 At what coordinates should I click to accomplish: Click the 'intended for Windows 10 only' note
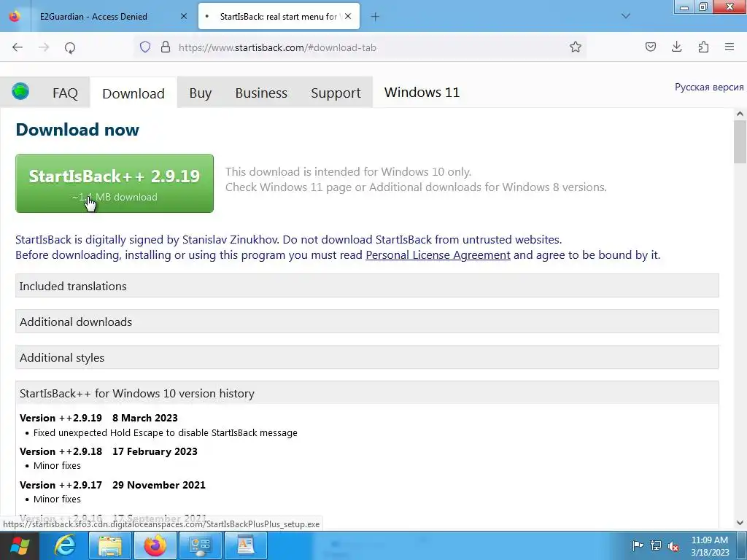(x=348, y=171)
